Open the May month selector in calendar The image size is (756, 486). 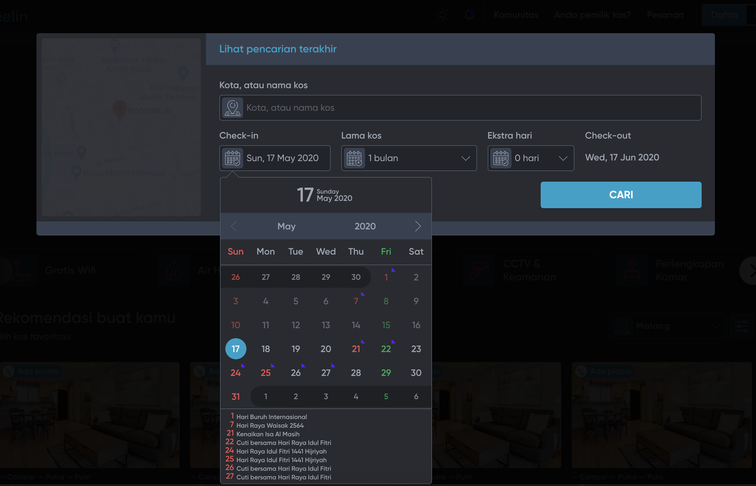[286, 227]
